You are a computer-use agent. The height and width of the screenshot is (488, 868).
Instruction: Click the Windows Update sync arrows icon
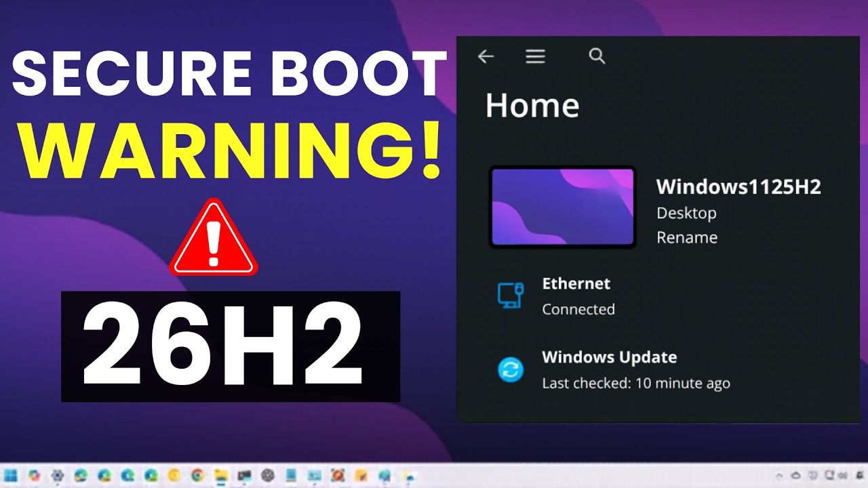pyautogui.click(x=511, y=370)
